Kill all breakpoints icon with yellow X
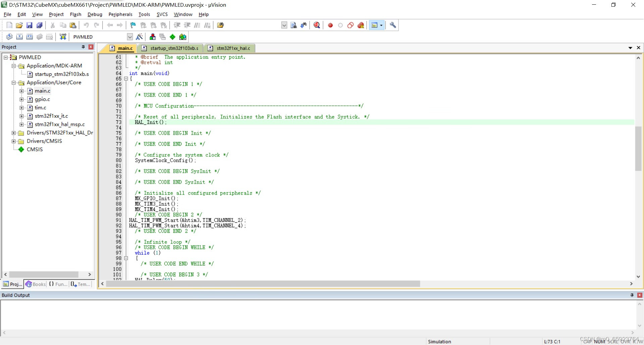644x345 pixels. tap(361, 25)
